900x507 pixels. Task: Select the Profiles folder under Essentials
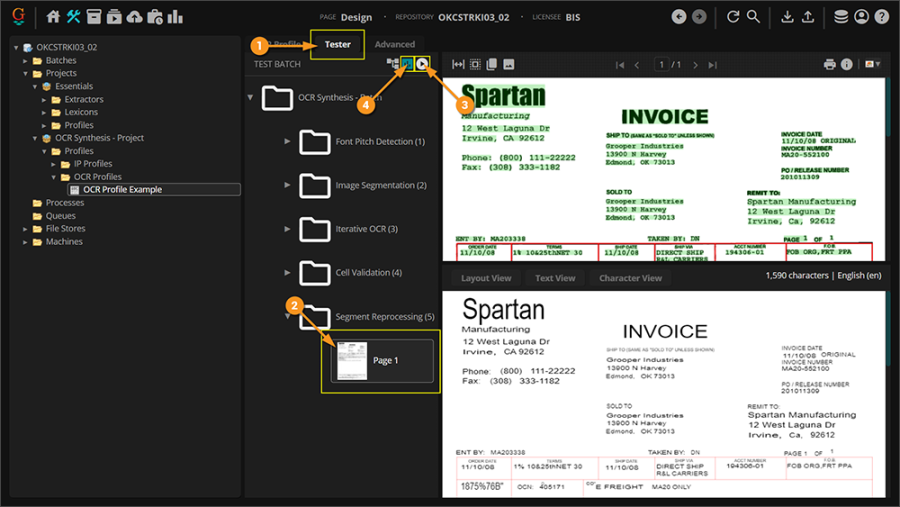[x=79, y=125]
